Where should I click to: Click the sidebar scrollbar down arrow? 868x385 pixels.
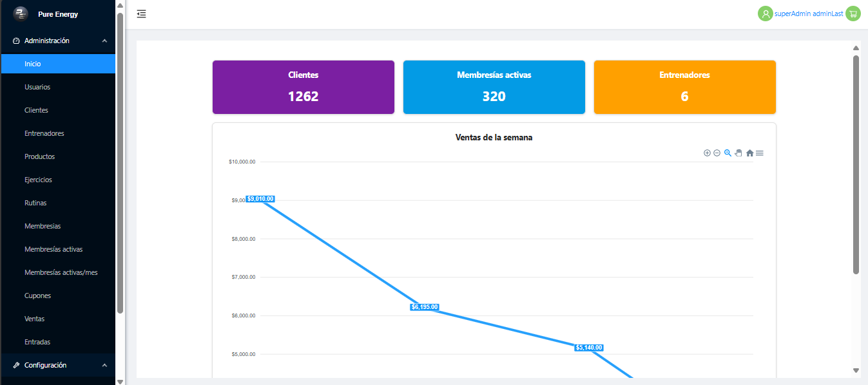click(120, 380)
